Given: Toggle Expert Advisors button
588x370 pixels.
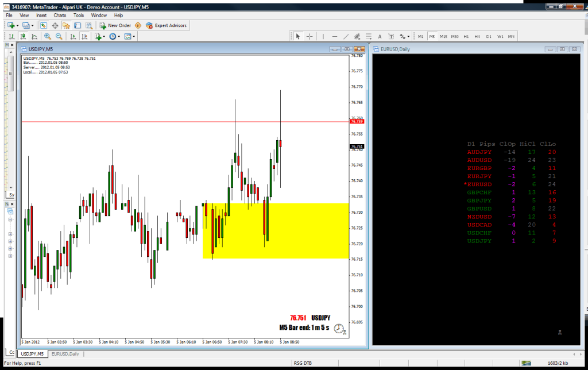Looking at the screenshot, I should click(166, 25).
